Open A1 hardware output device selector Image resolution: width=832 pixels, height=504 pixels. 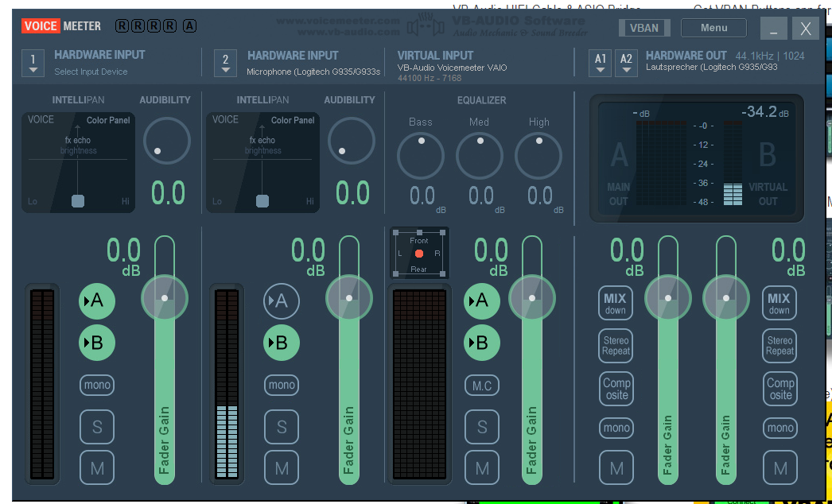coord(600,63)
